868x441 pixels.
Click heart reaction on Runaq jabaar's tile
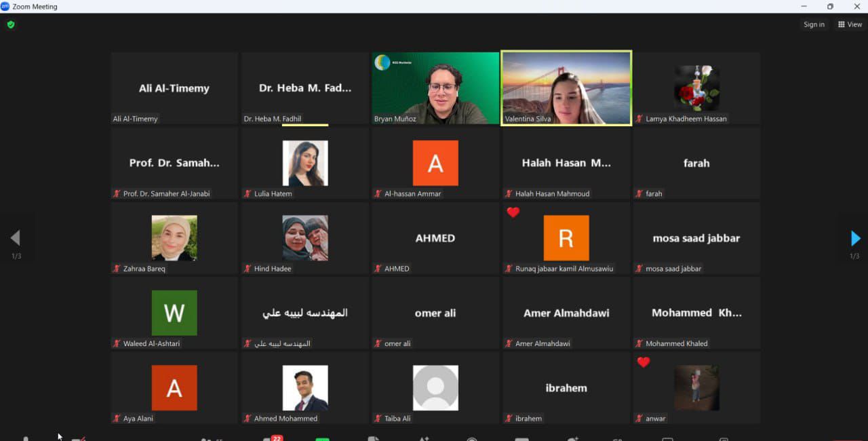(x=513, y=213)
